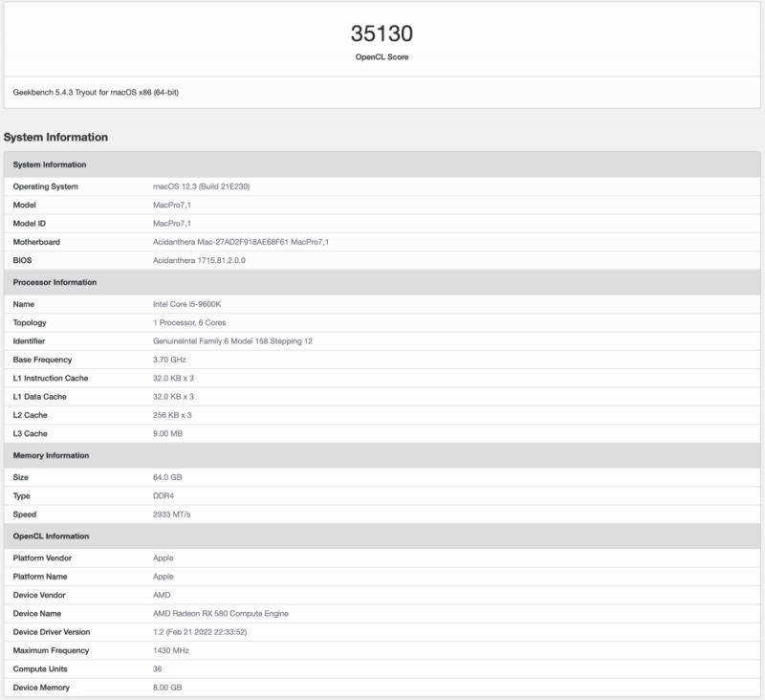765x700 pixels.
Task: Click the Operating System label
Action: tap(45, 186)
